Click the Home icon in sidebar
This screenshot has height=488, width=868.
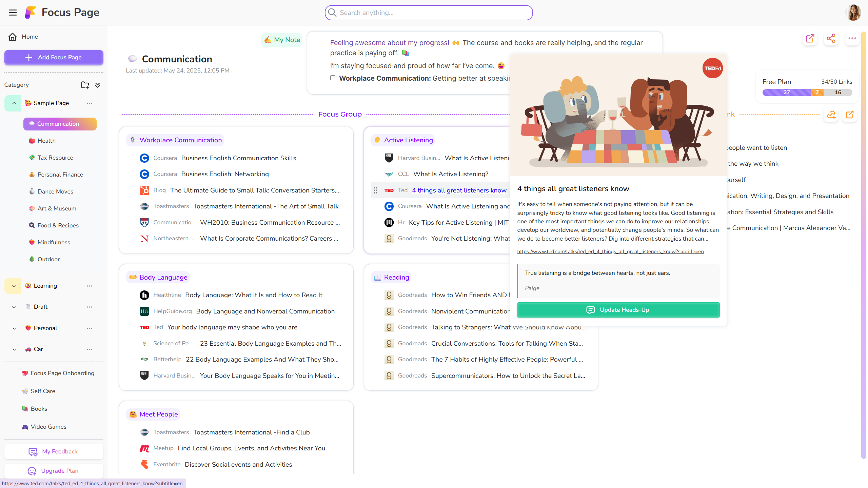13,37
